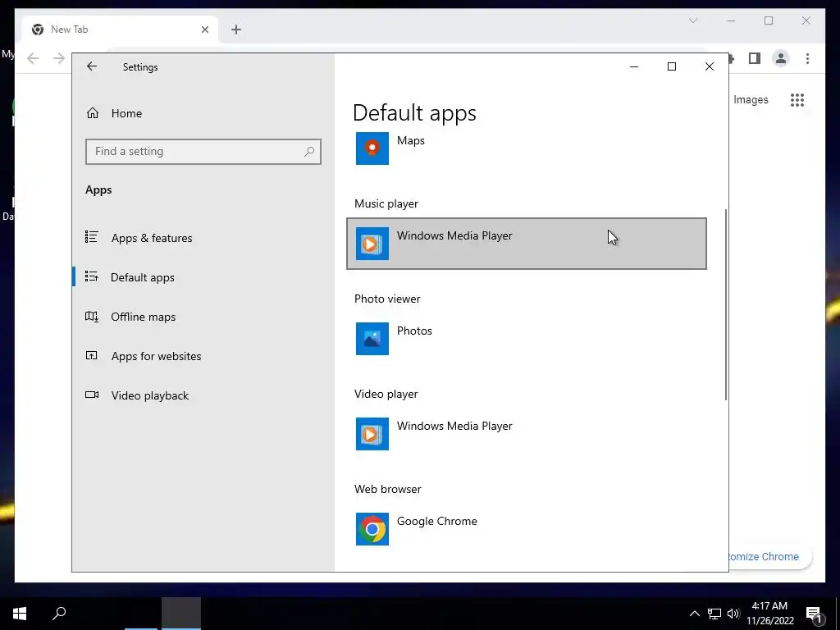Open Settings Home page
Screen dimensions: 840x630
[x=126, y=113]
